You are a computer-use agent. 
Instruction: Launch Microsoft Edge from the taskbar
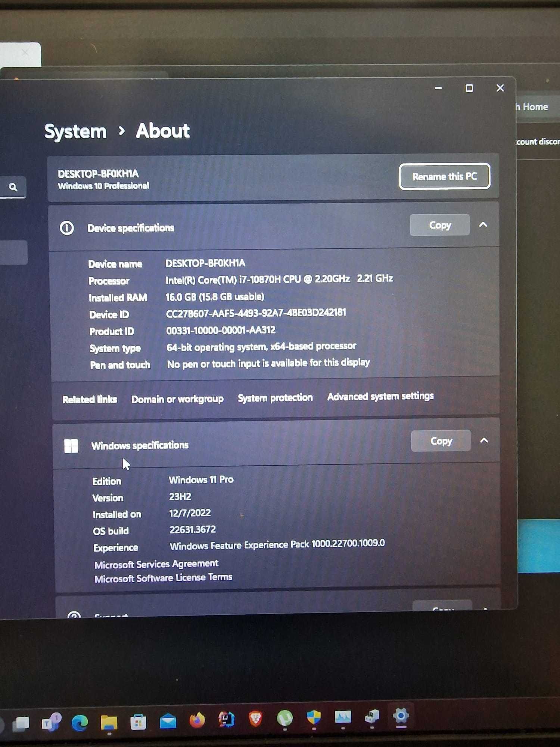tap(80, 723)
